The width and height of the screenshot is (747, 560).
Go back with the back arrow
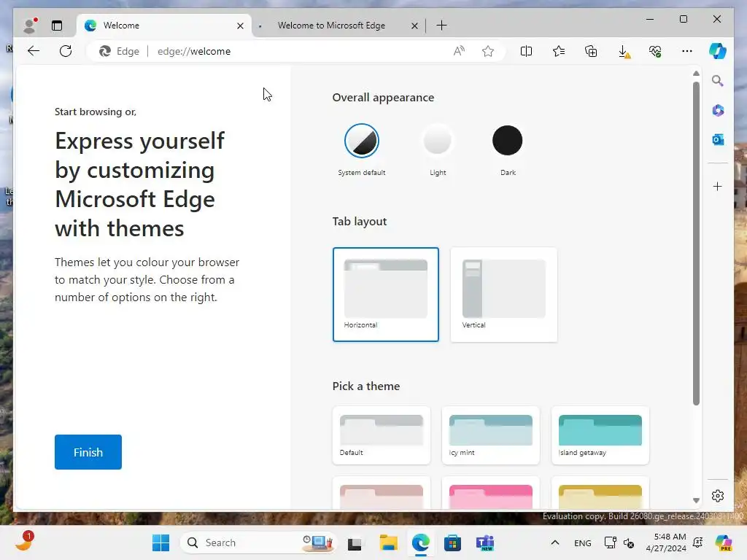(34, 51)
